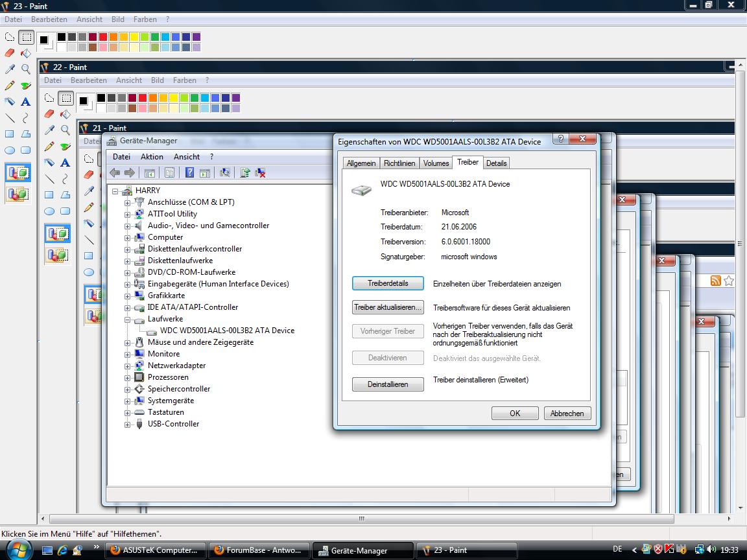Open Datei menu in 23 - Paint

point(14,19)
